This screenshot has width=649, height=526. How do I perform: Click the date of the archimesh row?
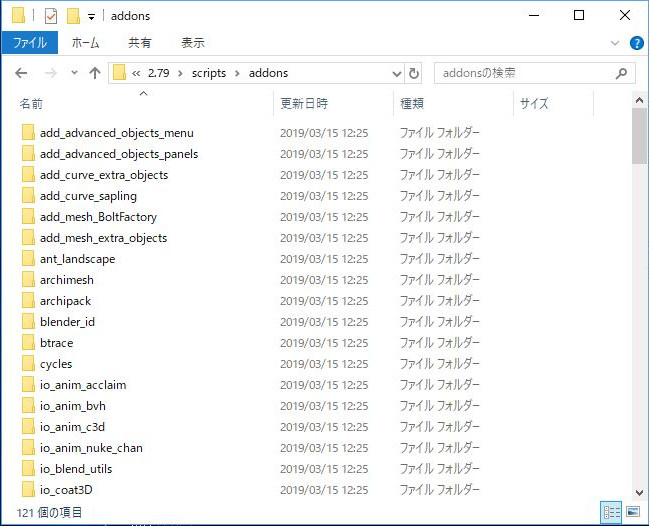click(324, 280)
